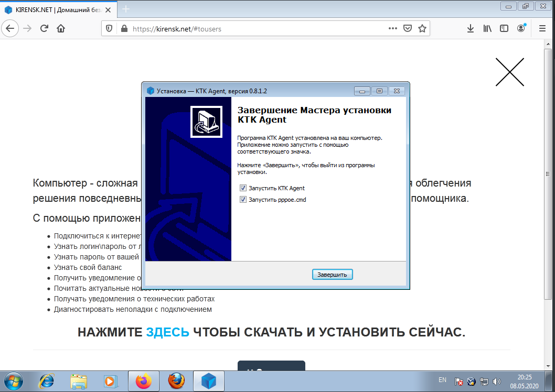
Task: Select the KIRENSK.NET browser tab
Action: click(58, 10)
